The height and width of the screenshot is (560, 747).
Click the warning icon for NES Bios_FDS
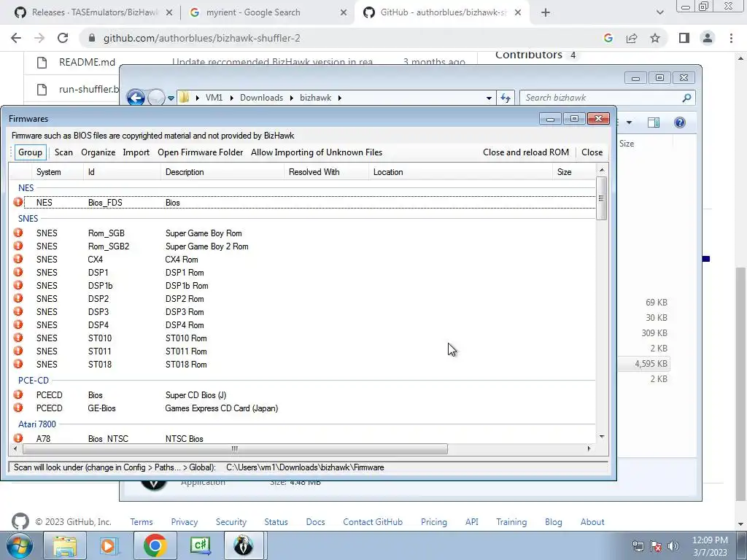(x=18, y=202)
